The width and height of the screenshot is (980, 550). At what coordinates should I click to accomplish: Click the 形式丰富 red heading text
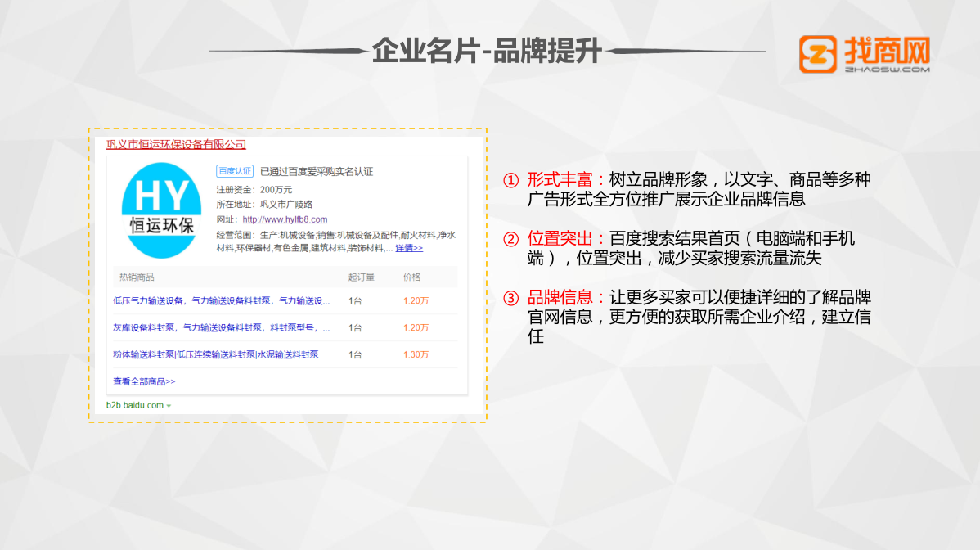(x=561, y=180)
